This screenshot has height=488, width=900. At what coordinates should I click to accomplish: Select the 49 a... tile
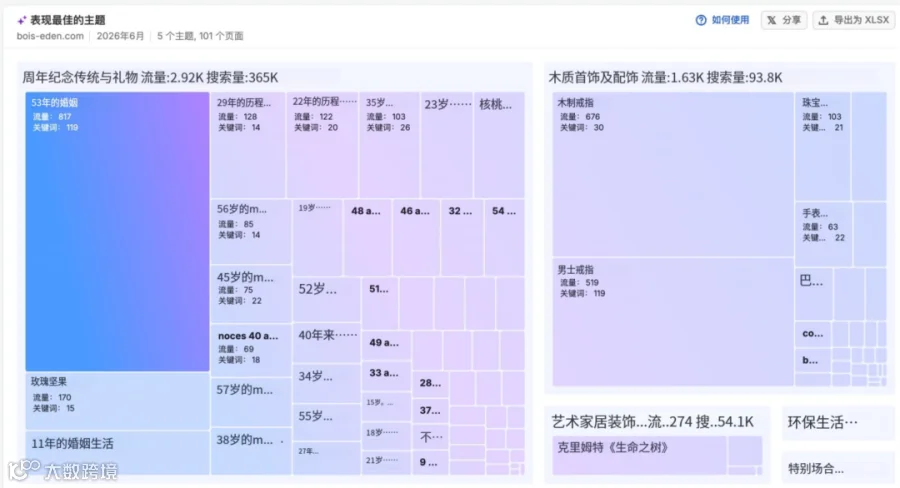[x=386, y=346]
